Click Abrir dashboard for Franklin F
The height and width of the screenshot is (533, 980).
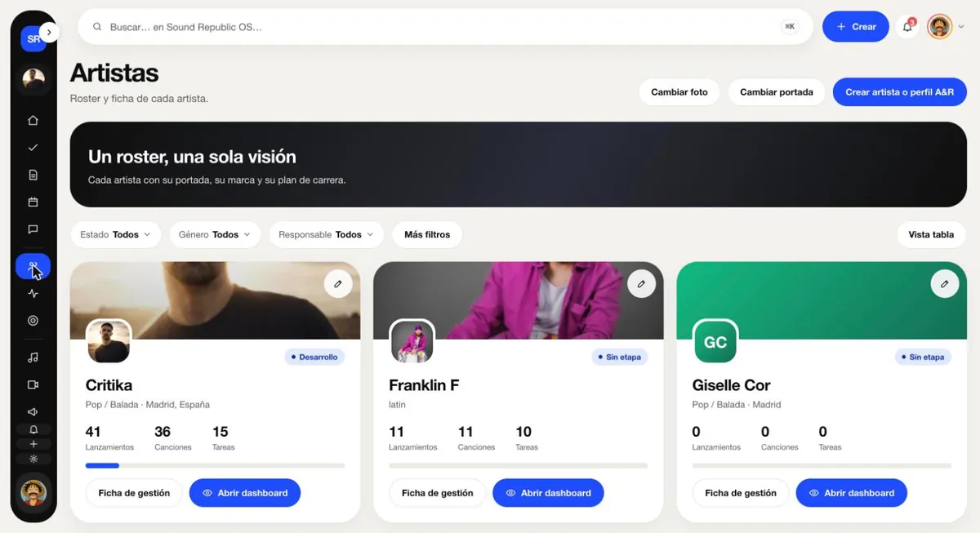pyautogui.click(x=548, y=493)
